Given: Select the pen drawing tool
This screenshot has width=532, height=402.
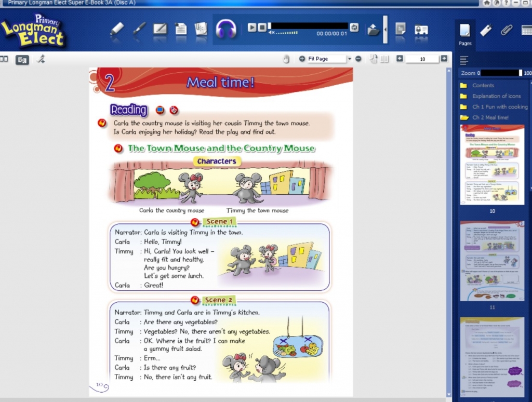Looking at the screenshot, I should (x=139, y=29).
